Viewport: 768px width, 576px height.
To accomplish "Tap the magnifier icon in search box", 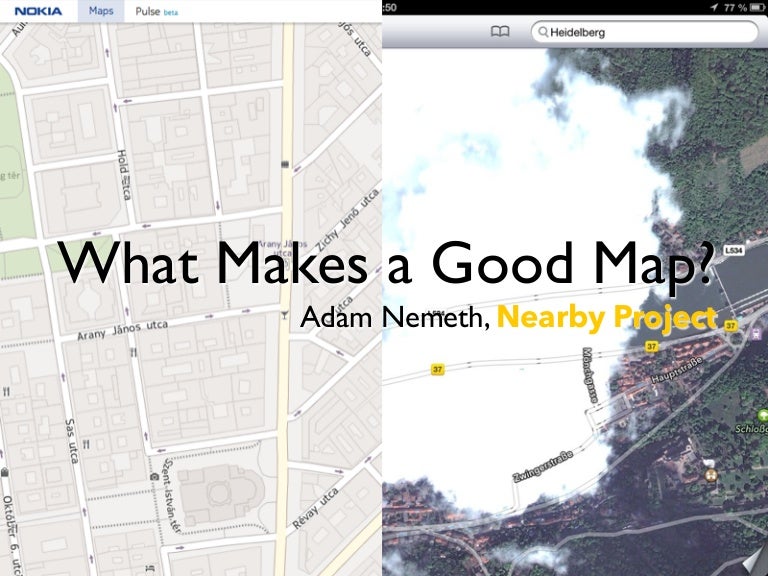I will 542,32.
